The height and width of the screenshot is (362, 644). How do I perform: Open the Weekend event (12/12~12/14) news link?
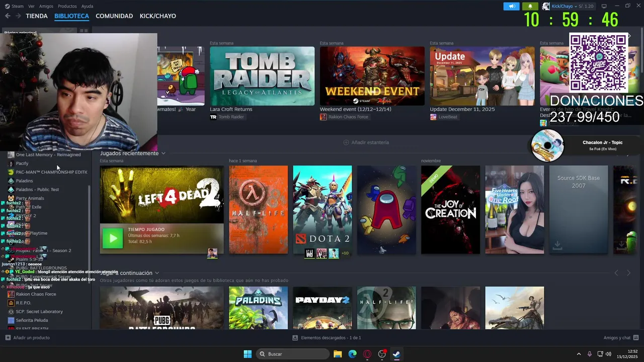(x=355, y=109)
